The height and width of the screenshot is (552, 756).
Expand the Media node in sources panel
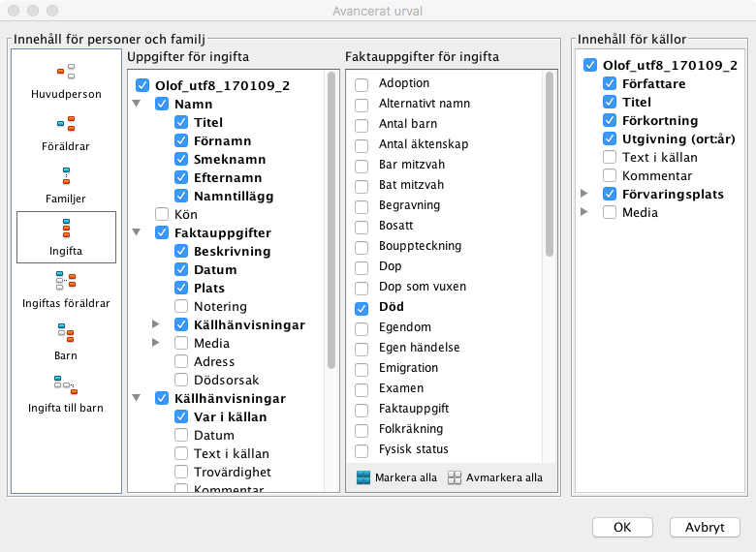(x=583, y=212)
